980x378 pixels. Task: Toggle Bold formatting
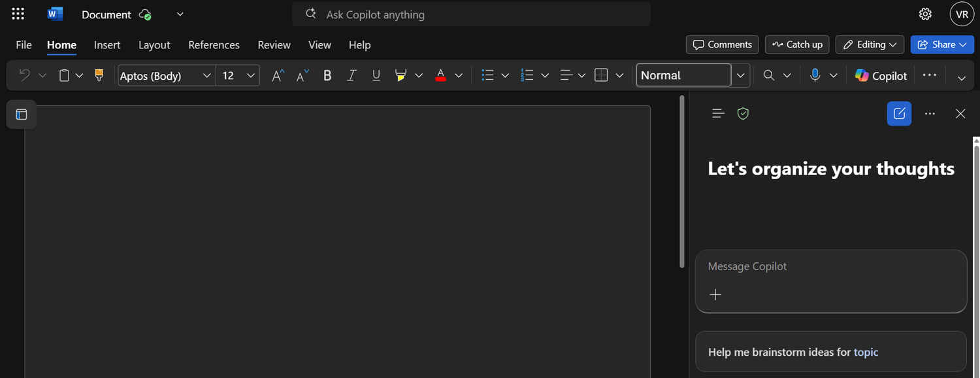pyautogui.click(x=327, y=76)
